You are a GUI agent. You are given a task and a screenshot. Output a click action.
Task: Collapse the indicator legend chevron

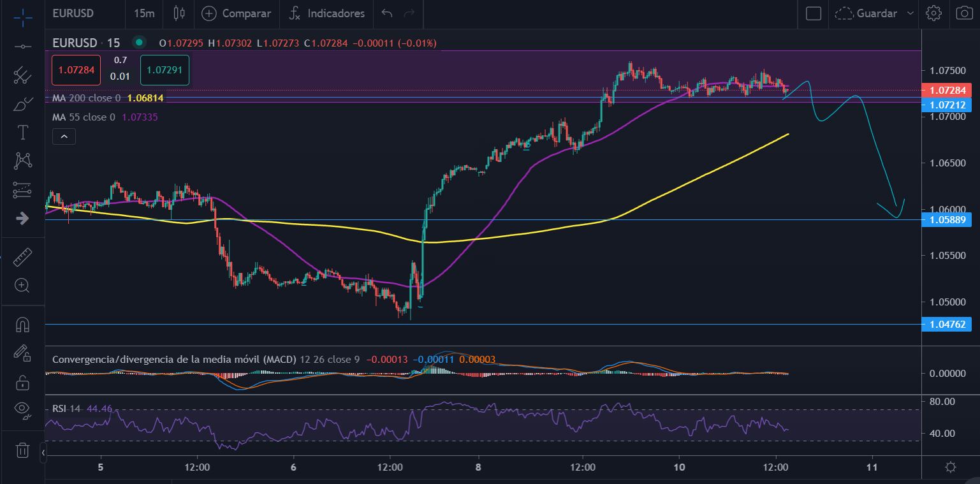pyautogui.click(x=65, y=136)
